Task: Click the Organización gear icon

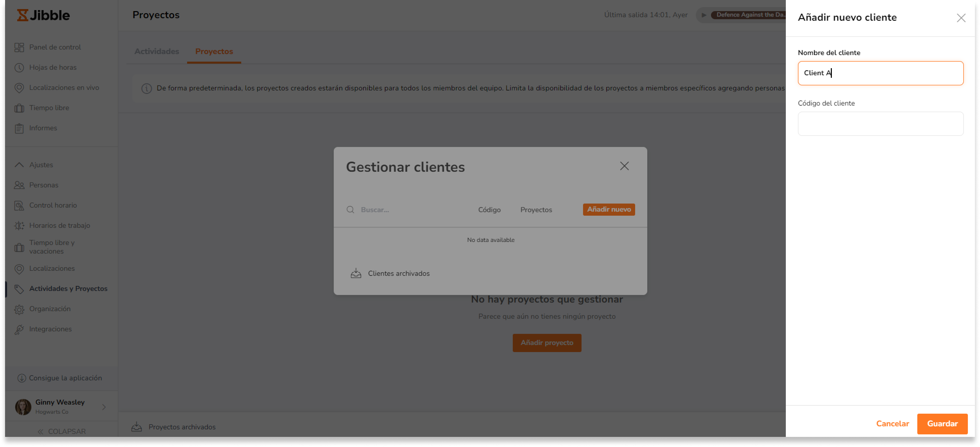Action: (19, 309)
